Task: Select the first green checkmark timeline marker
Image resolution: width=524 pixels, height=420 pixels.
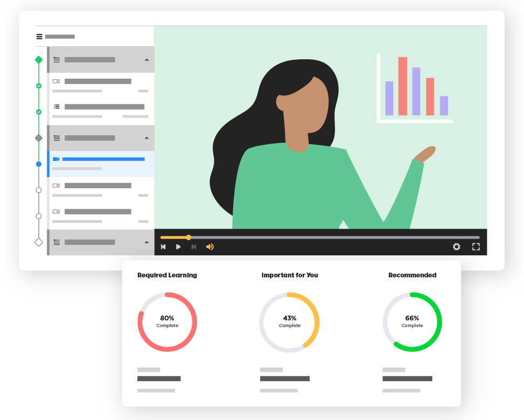Action: 39,86
